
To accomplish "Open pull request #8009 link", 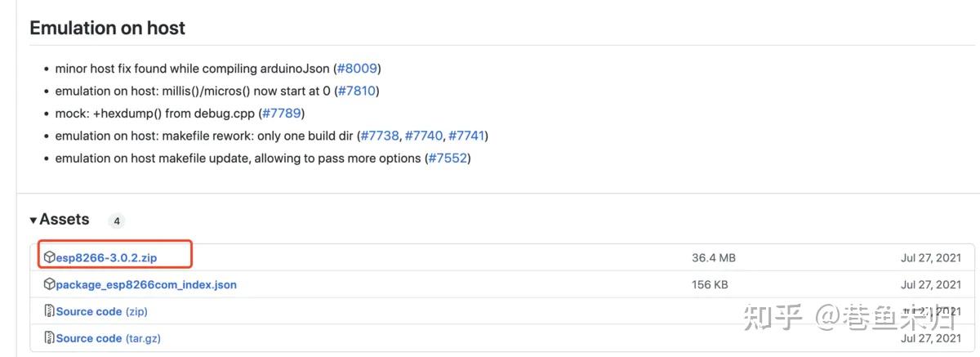I will (357, 69).
